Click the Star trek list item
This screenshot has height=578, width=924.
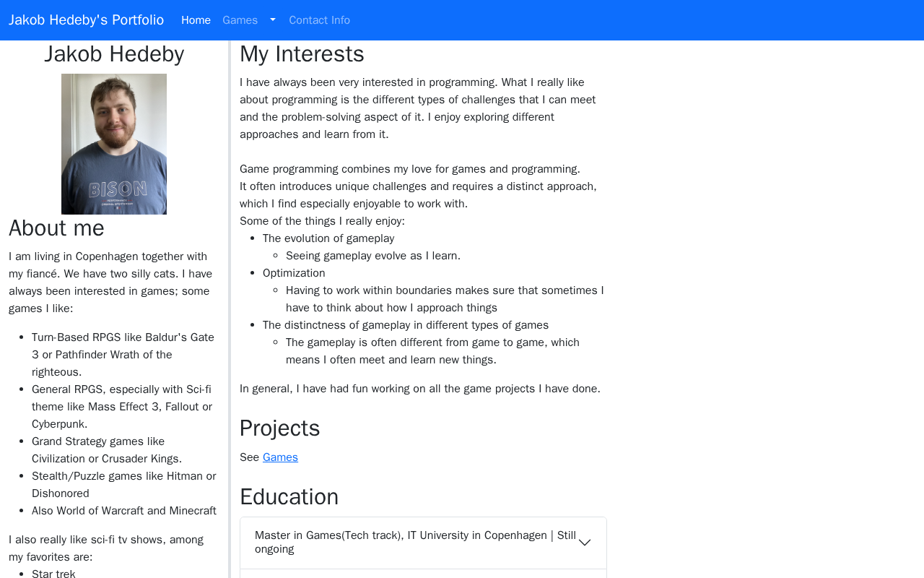tap(53, 574)
